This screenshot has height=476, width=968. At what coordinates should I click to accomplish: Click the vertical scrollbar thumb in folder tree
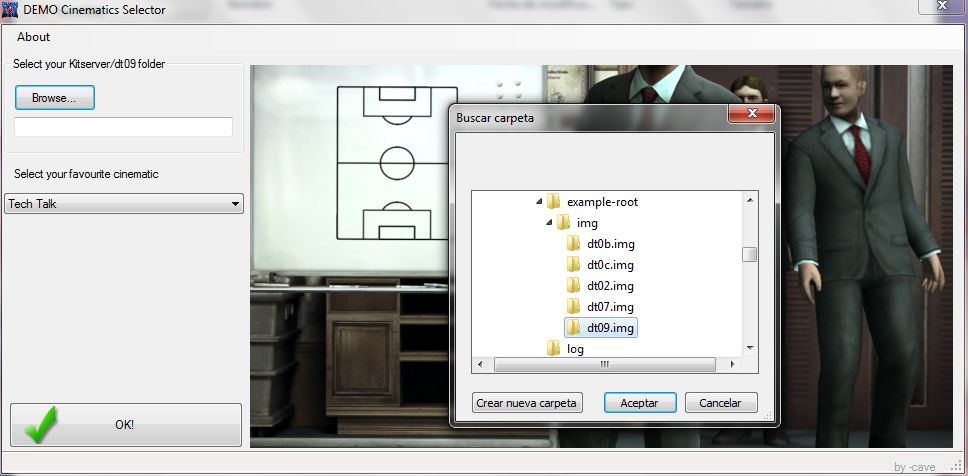click(749, 254)
